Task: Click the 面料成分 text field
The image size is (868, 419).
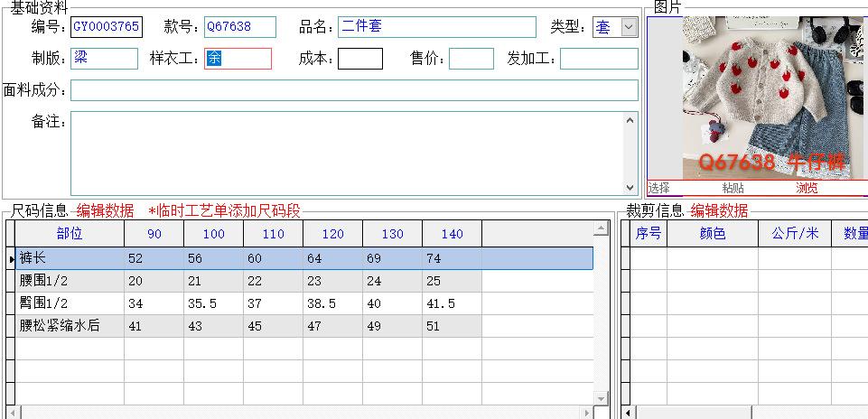Action: tap(354, 90)
